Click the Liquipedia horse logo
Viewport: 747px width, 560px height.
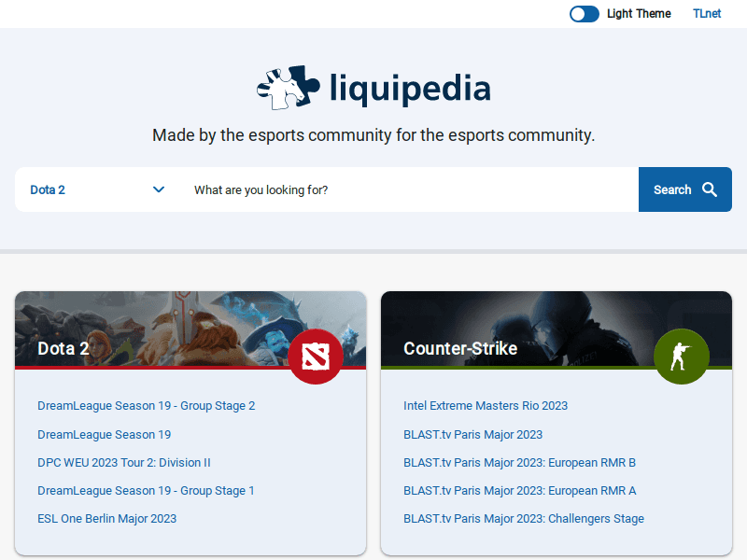pos(289,88)
